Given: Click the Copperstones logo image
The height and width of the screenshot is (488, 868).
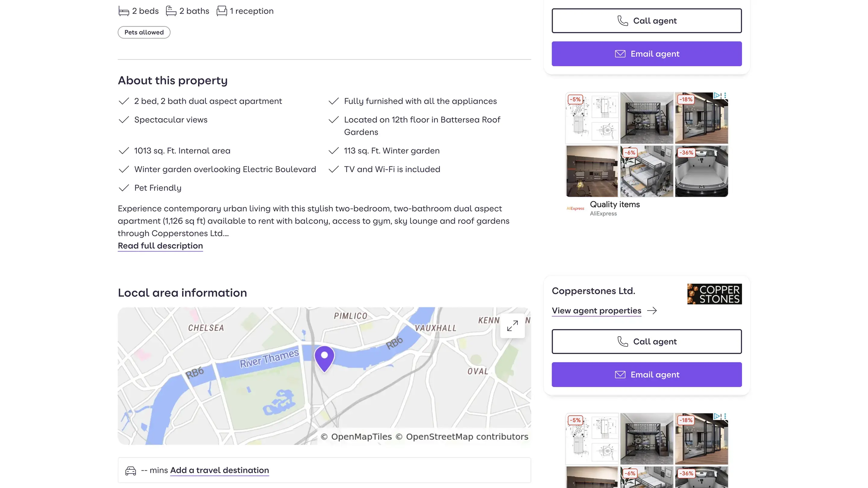Looking at the screenshot, I should click(714, 294).
